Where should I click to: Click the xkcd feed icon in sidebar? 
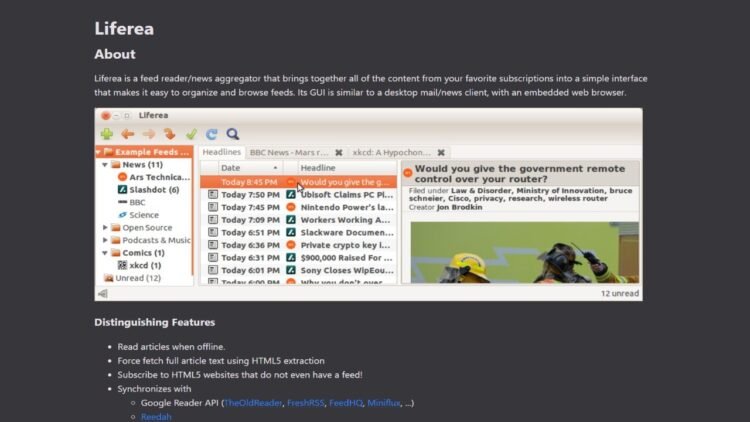coord(122,265)
